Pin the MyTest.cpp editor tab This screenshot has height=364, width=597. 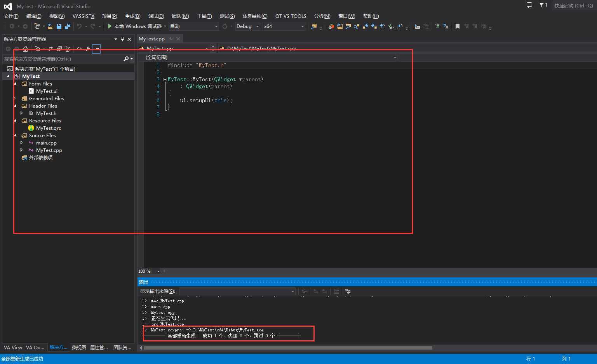click(171, 39)
